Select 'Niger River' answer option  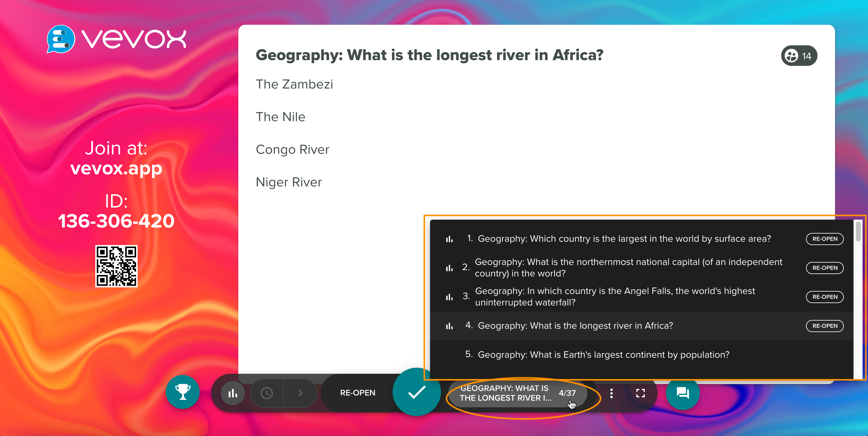tap(289, 181)
